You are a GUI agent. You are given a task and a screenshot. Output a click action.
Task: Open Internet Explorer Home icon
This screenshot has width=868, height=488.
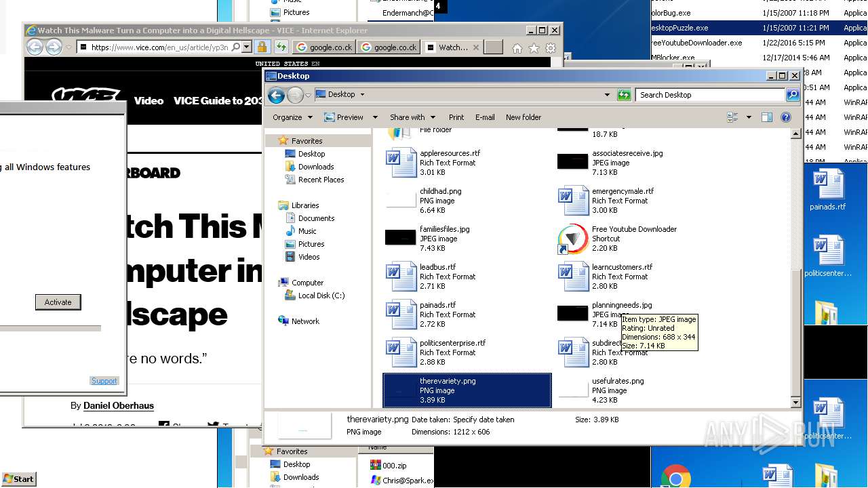point(517,48)
